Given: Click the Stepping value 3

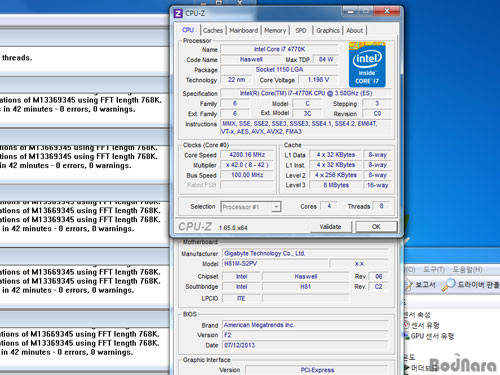Looking at the screenshot, I should point(377,103).
